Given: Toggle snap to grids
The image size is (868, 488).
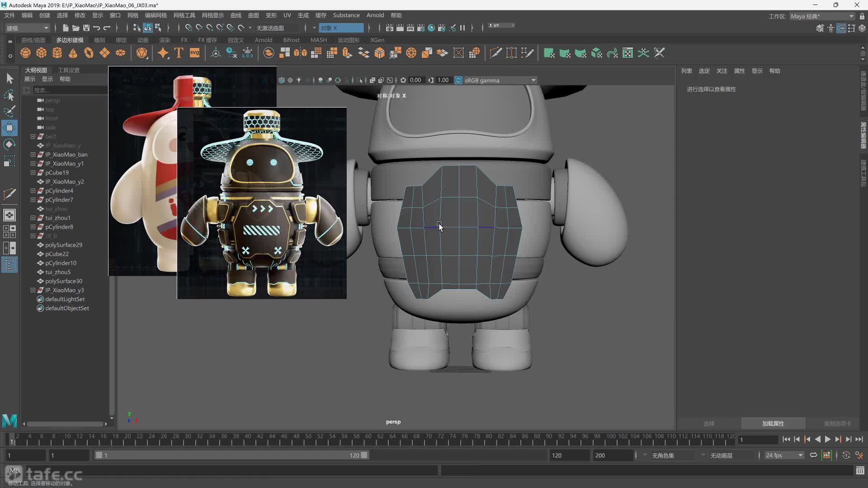Looking at the screenshot, I should [x=189, y=28].
